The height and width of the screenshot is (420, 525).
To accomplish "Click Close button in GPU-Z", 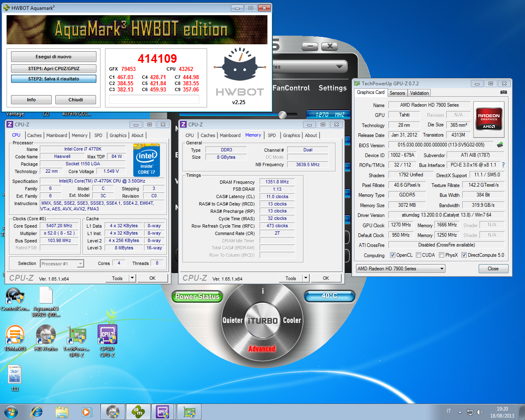I will pyautogui.click(x=493, y=269).
